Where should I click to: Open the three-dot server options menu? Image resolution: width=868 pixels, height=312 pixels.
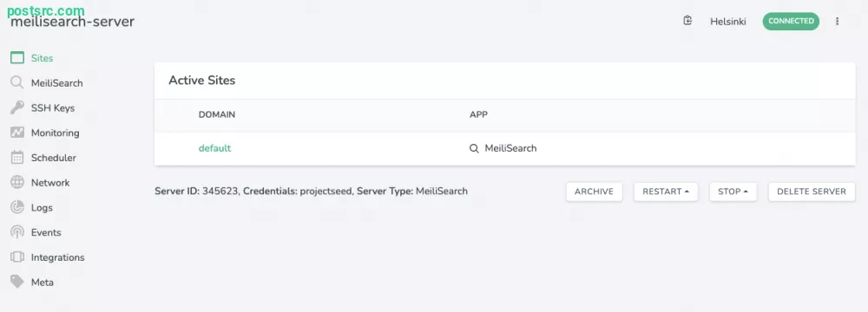pyautogui.click(x=837, y=21)
